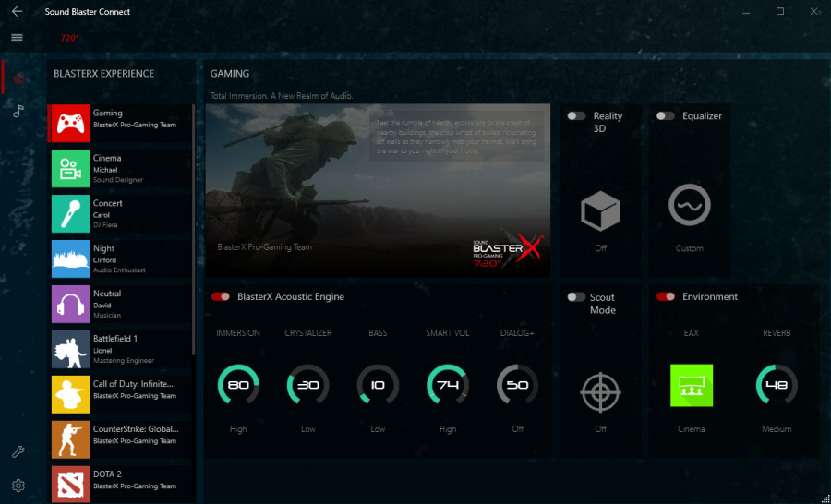Click the Equalizer waveform icon

click(689, 207)
